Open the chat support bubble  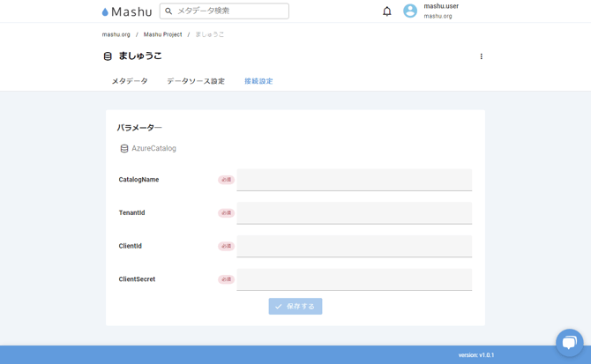coord(569,342)
